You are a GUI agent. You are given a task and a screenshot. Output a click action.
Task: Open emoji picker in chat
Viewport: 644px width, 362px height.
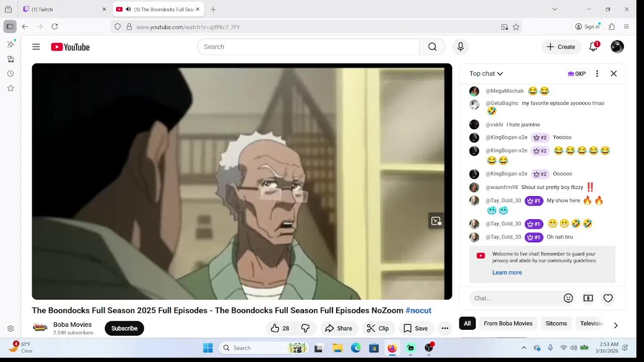click(x=569, y=298)
